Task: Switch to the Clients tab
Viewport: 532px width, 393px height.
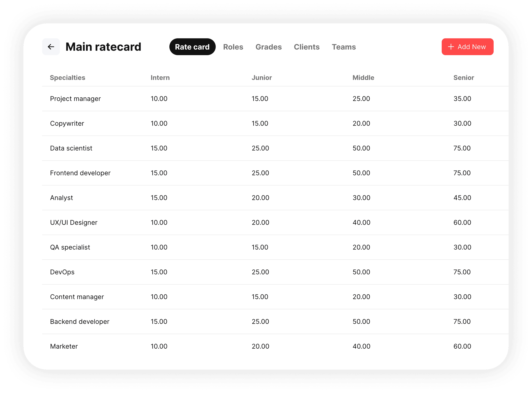Action: click(307, 47)
